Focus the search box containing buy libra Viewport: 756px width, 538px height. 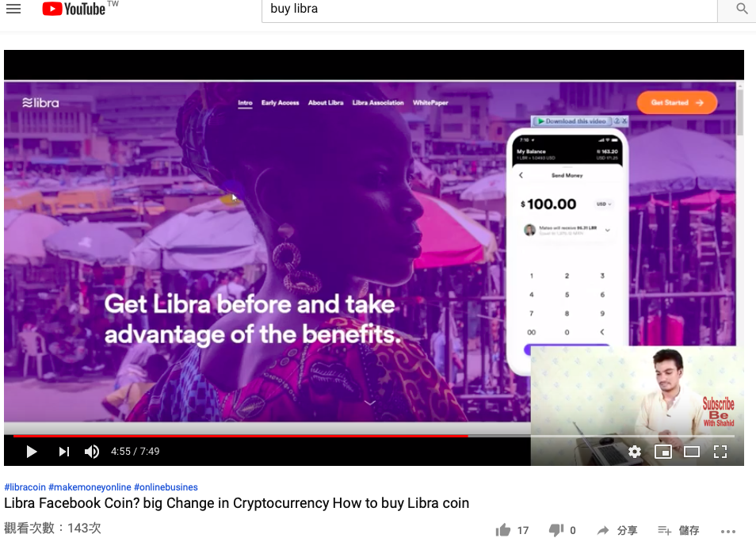(490, 10)
